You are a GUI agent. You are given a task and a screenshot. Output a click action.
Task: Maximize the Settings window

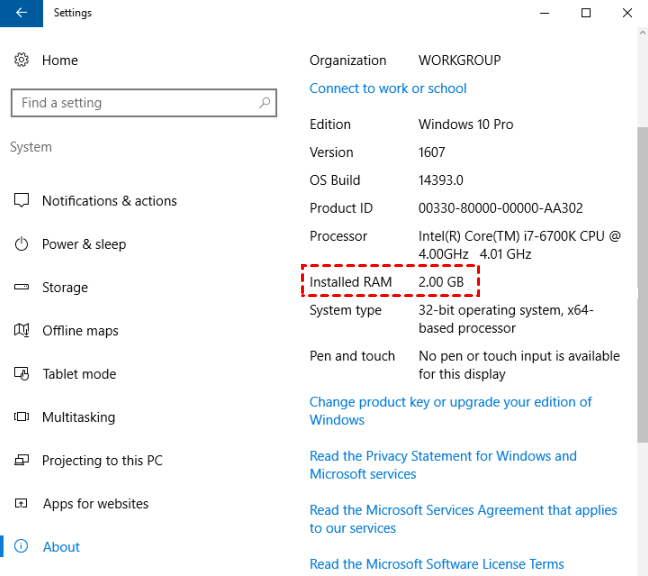click(x=586, y=13)
